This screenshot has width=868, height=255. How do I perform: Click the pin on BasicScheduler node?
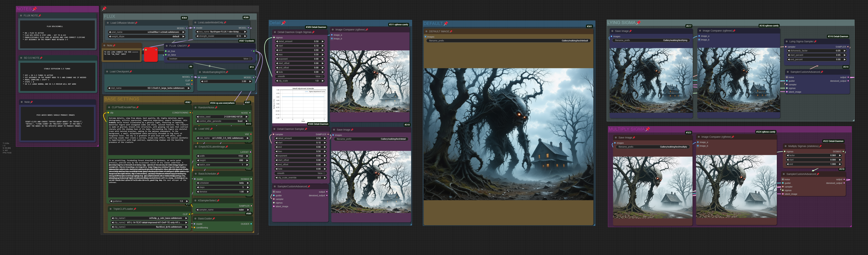point(218,174)
